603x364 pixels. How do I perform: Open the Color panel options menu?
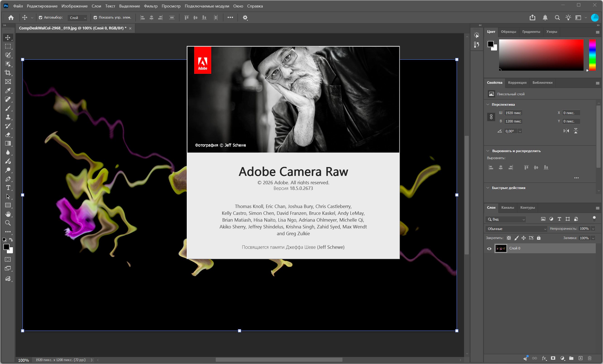point(597,32)
